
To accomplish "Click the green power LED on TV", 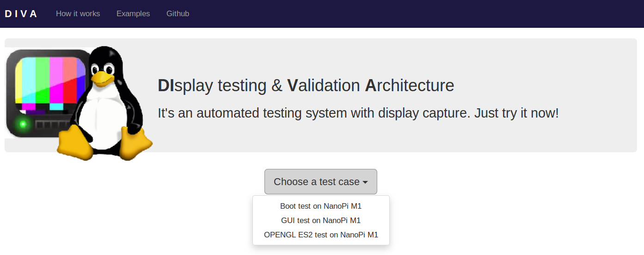I will pos(21,124).
